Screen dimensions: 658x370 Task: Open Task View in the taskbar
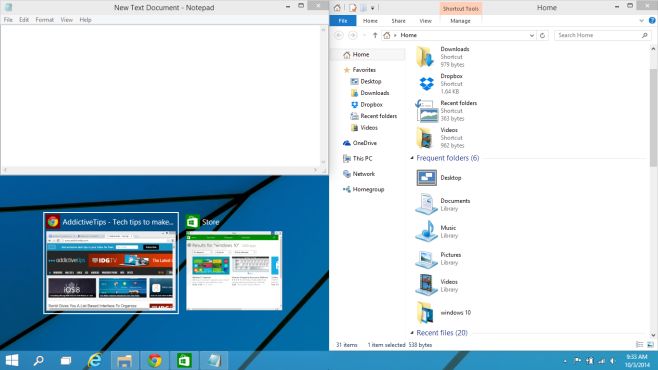(66, 360)
